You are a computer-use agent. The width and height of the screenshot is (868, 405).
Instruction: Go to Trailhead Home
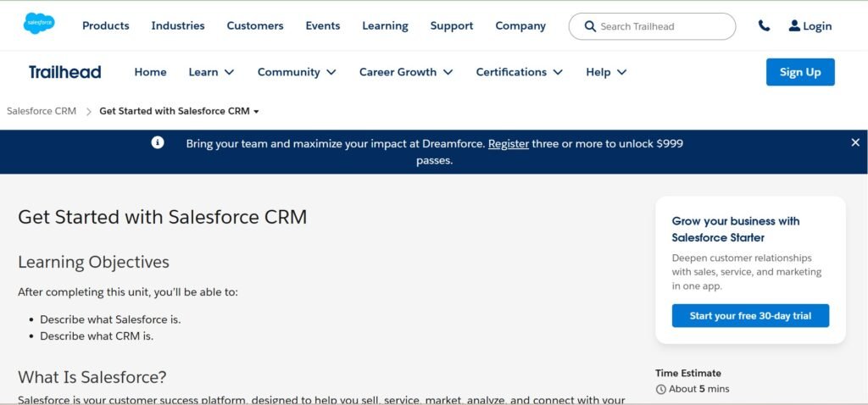[150, 72]
